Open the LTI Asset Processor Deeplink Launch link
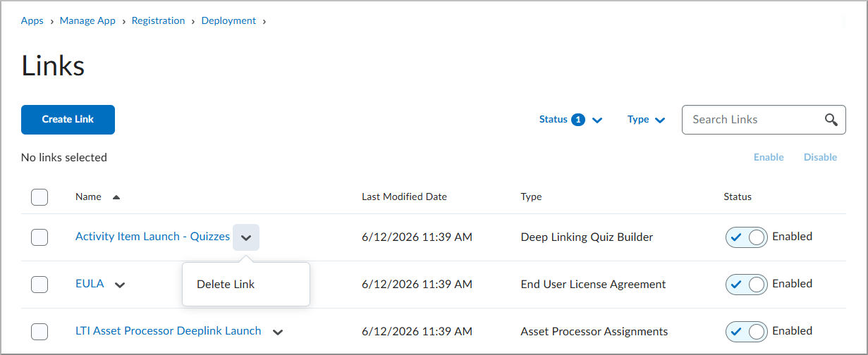Viewport: 868px width, 355px height. point(169,331)
